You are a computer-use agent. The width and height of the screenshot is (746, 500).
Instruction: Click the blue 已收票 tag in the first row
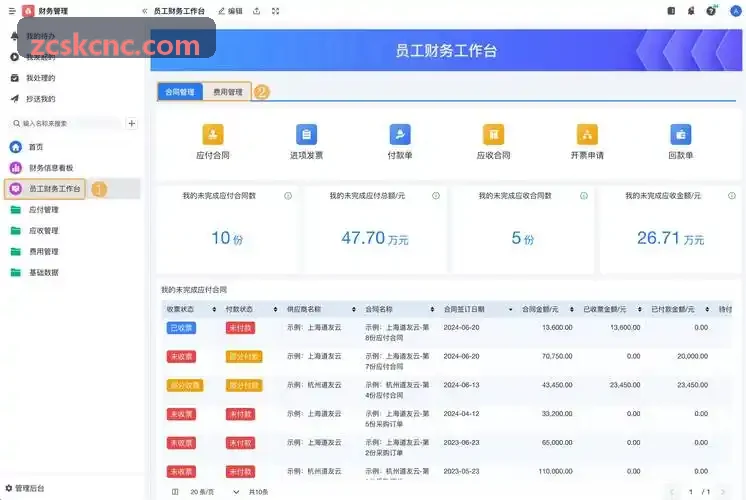[x=181, y=328]
